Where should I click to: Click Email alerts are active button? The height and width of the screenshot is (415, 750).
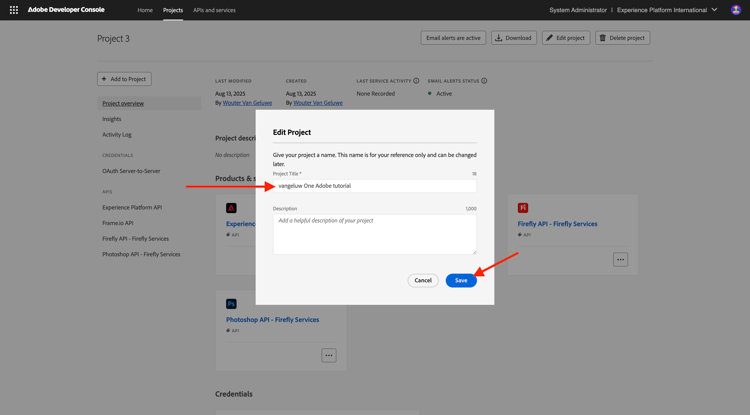(453, 38)
